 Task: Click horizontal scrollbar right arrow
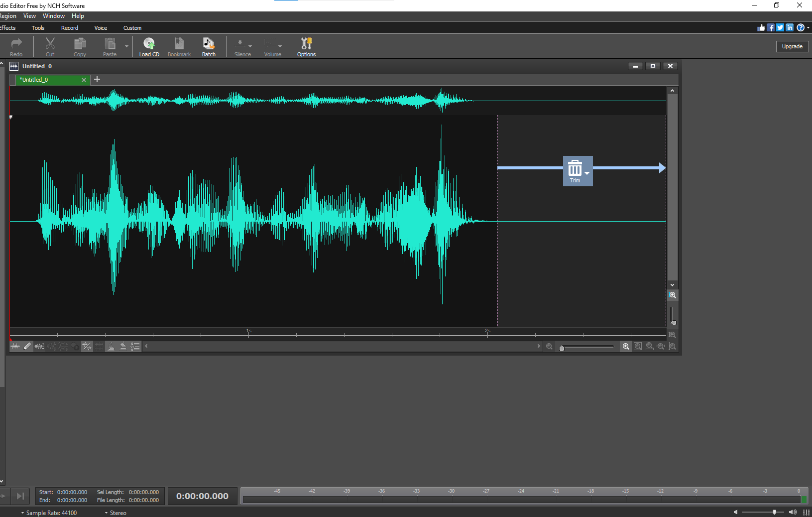coord(539,346)
